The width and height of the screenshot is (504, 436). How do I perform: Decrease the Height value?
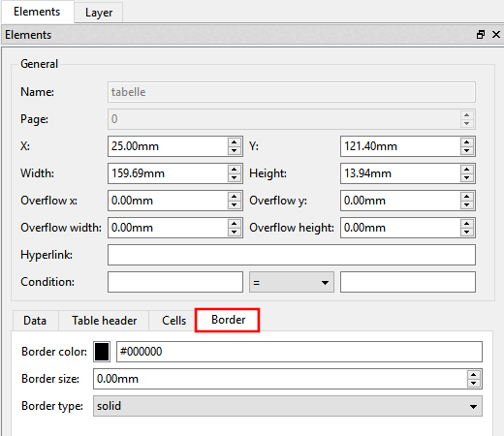[x=467, y=178]
